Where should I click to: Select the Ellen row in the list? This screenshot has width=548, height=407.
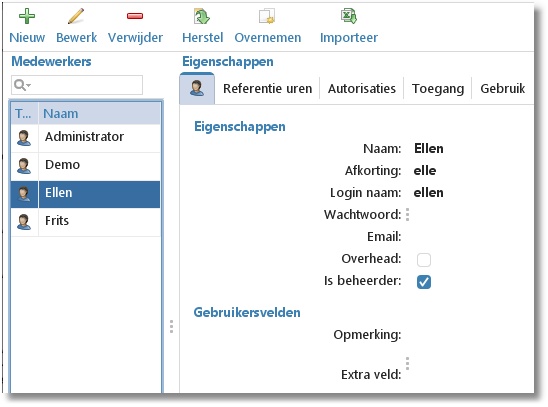coord(86,194)
